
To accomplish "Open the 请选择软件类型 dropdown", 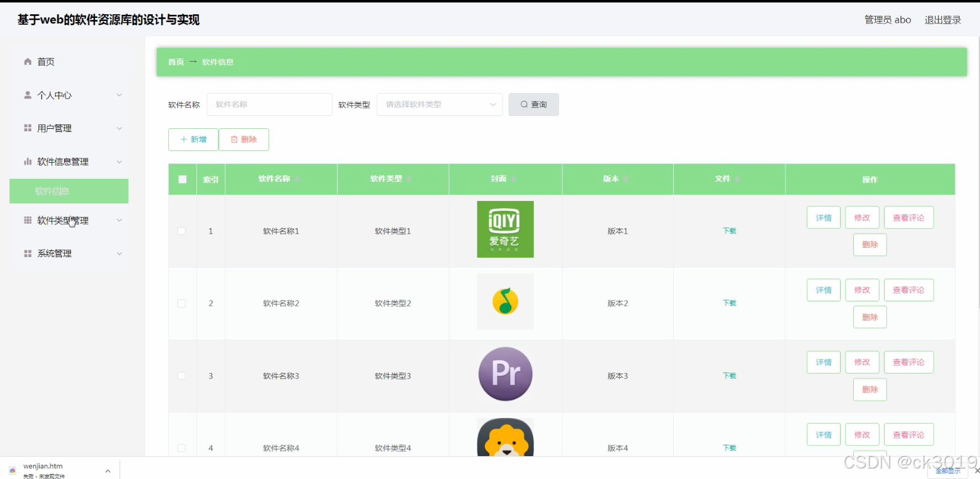I will click(x=440, y=105).
